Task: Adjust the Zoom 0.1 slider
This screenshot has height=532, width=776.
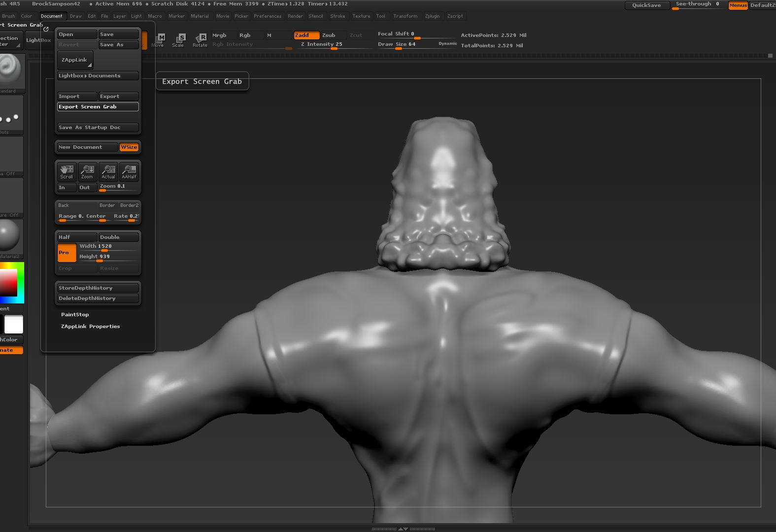Action: (x=119, y=187)
